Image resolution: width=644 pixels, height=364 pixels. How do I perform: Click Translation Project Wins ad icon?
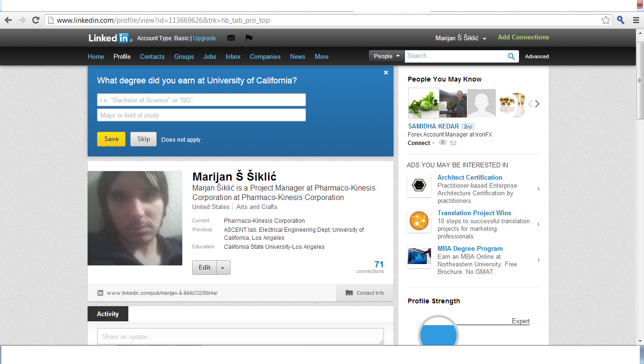[419, 221]
